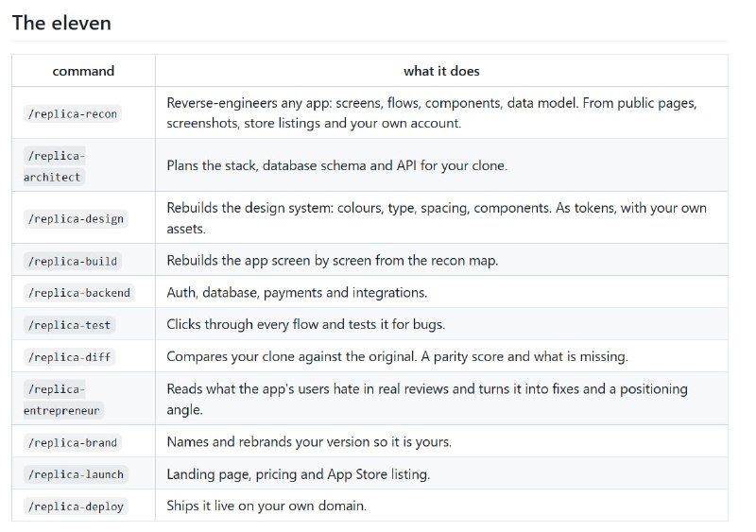Click the Compares your clone description

[397, 356]
